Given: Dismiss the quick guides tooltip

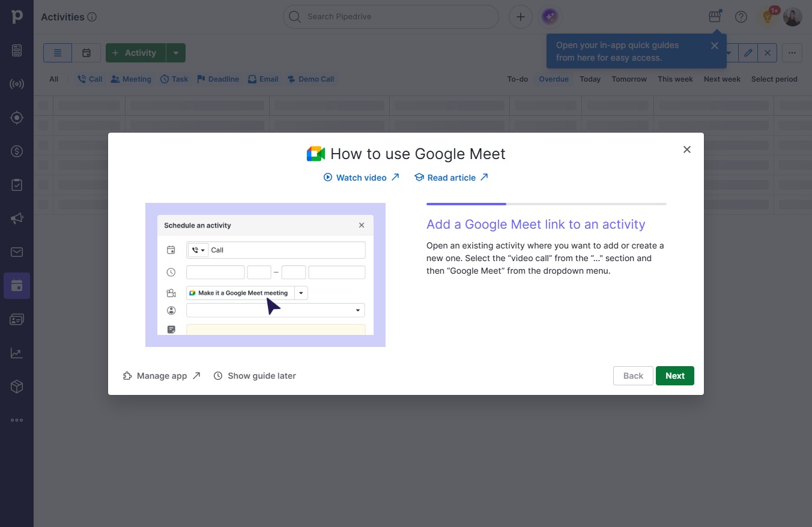Looking at the screenshot, I should [714, 46].
